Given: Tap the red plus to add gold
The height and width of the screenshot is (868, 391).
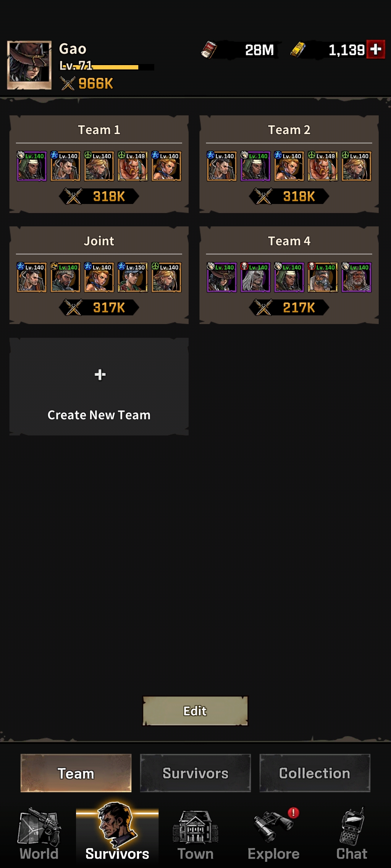Looking at the screenshot, I should coord(375,49).
